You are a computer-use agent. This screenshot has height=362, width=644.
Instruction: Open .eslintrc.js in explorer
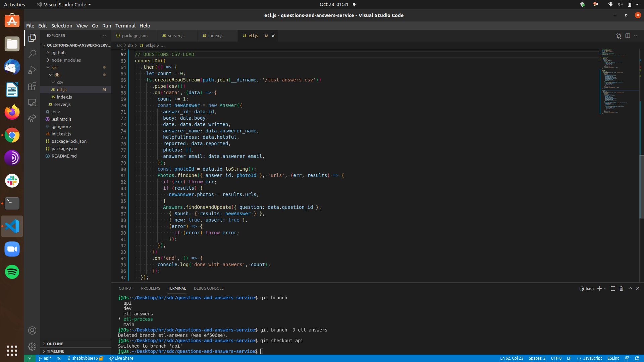pos(76,119)
